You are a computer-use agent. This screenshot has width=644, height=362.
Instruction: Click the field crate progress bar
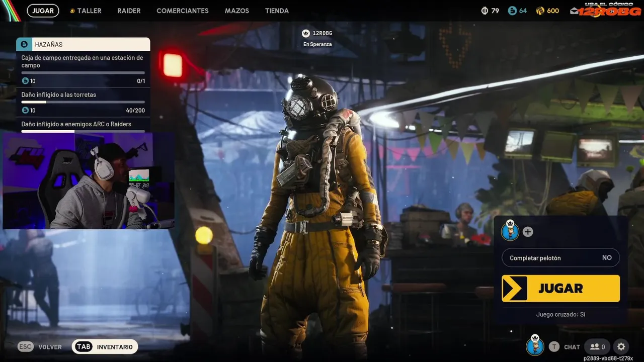83,73
